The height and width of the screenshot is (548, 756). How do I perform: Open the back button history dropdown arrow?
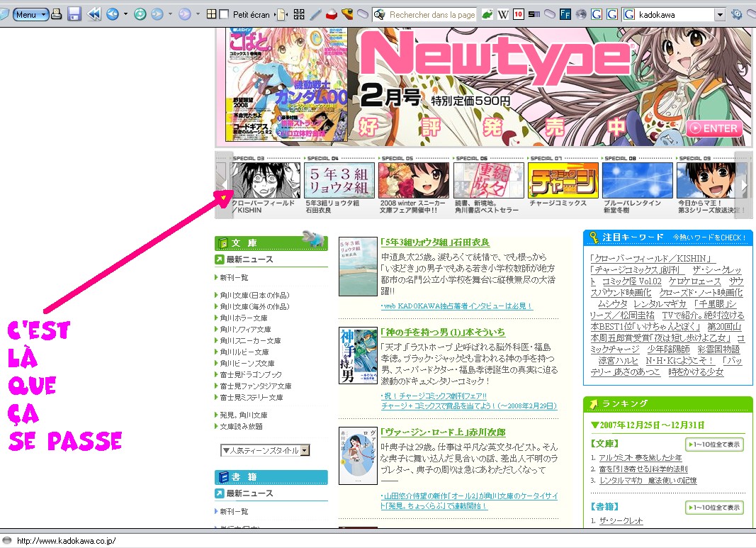click(x=126, y=14)
